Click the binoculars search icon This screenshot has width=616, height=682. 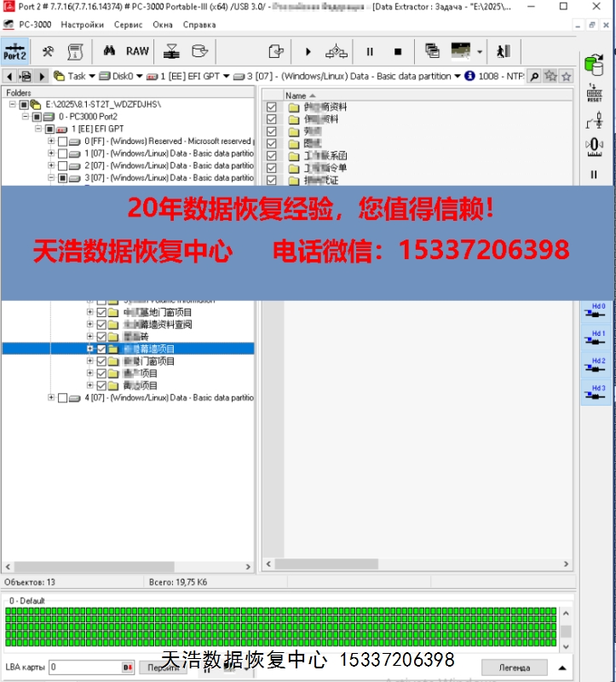pos(110,51)
